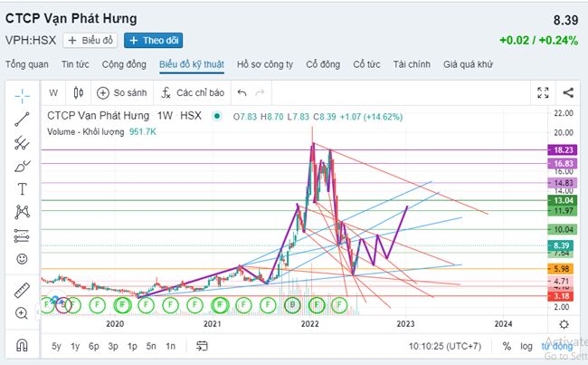
Task: Open the emoji icons tool
Action: 22,259
